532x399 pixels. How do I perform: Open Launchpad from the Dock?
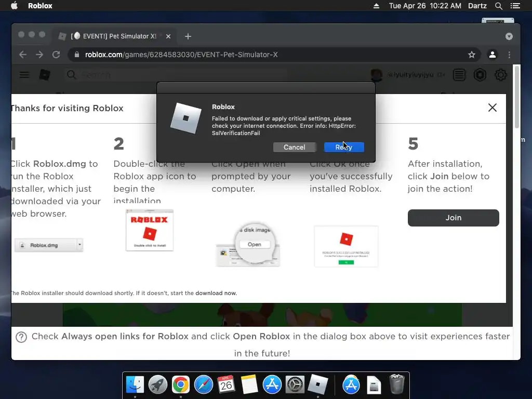click(158, 384)
